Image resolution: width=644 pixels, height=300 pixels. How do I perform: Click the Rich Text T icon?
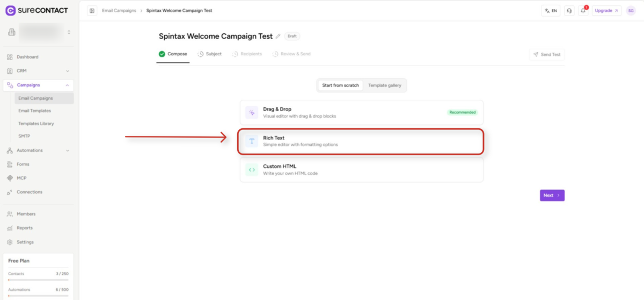(252, 141)
